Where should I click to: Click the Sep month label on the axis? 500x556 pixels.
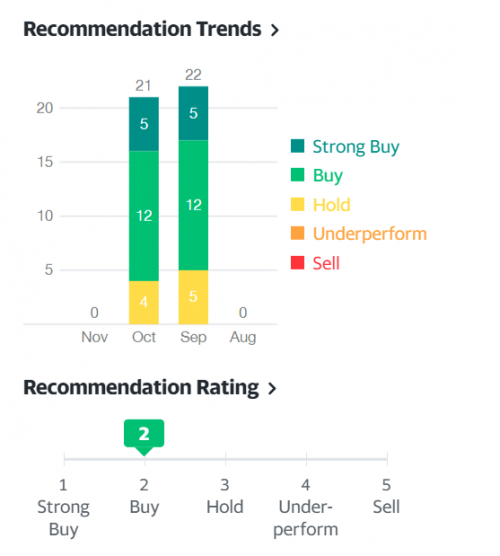[x=193, y=337]
